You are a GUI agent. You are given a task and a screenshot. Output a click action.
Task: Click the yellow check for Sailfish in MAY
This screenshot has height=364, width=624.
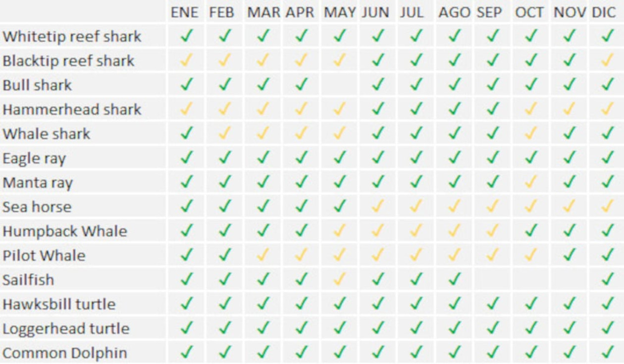pyautogui.click(x=339, y=279)
